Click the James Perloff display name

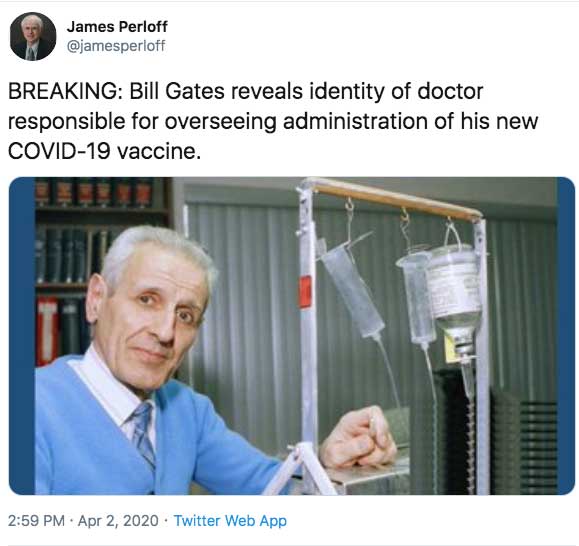point(117,27)
